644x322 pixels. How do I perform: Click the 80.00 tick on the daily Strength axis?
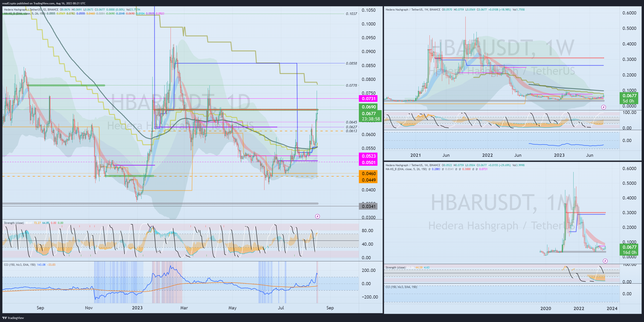pos(368,231)
